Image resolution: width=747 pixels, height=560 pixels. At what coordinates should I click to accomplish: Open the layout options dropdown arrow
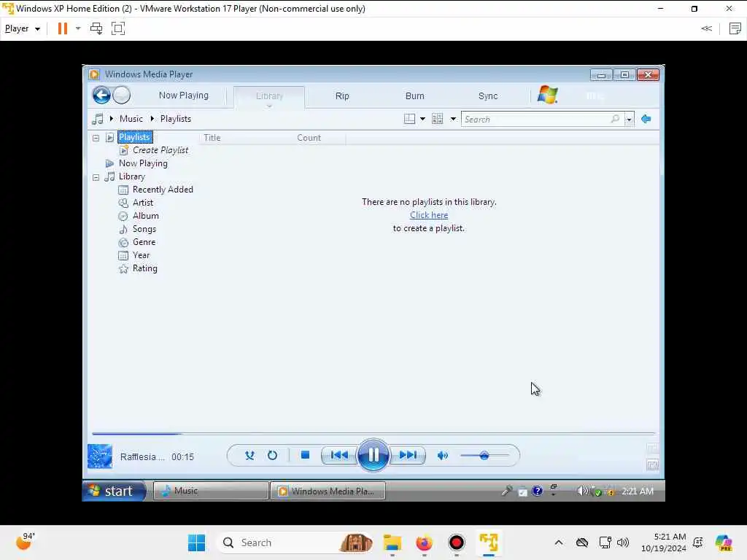tap(422, 119)
